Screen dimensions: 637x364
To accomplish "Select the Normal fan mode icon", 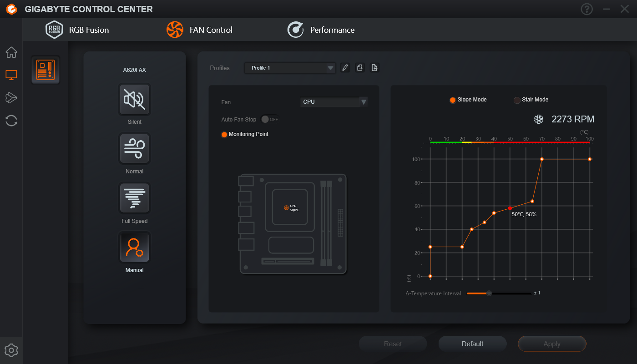I will (134, 148).
